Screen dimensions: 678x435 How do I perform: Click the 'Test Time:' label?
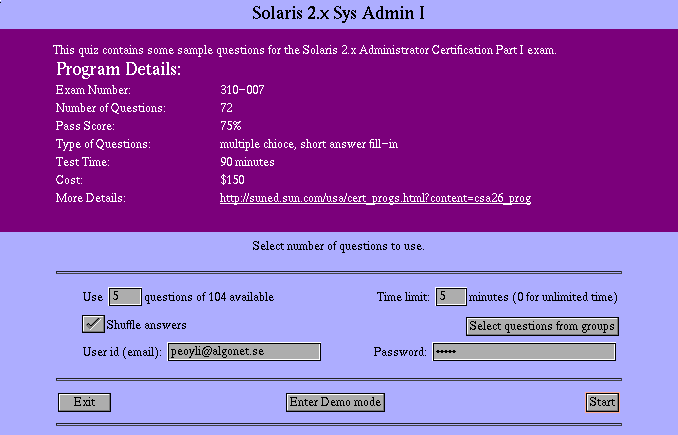tap(83, 162)
